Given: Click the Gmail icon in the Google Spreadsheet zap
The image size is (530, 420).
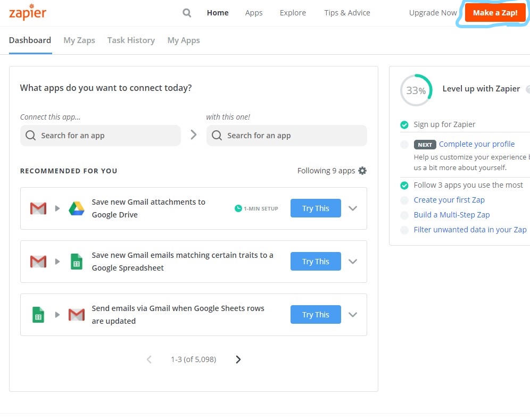Looking at the screenshot, I should click(x=38, y=262).
